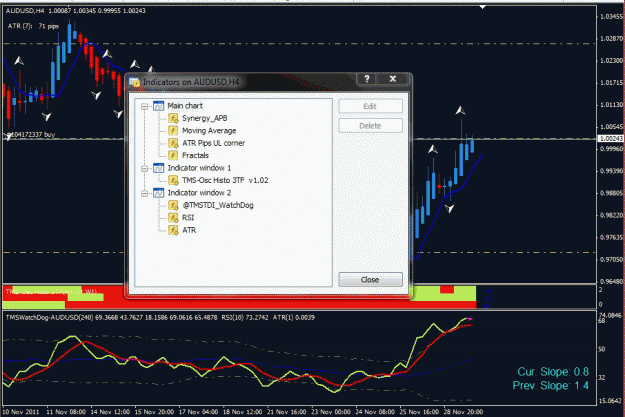
Task: Click the 28 Nov 20:00 time label
Action: [463, 412]
